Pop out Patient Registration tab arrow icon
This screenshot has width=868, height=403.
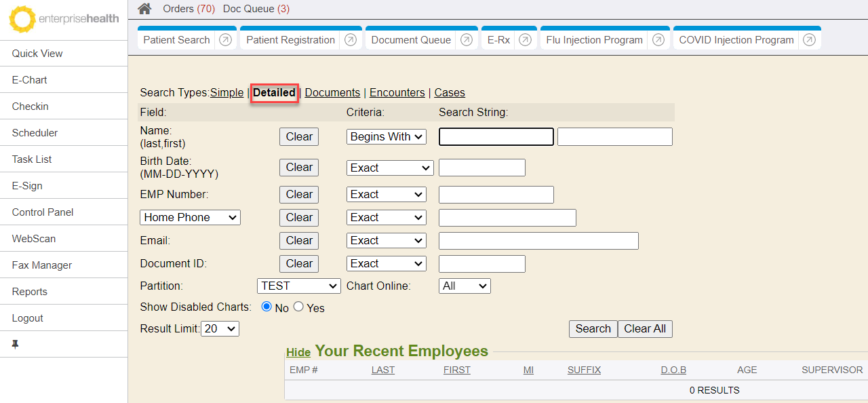pos(351,40)
